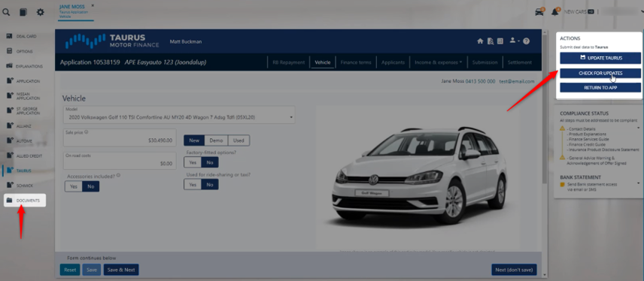Click Check for Updates button
The image size is (644, 281).
point(600,73)
